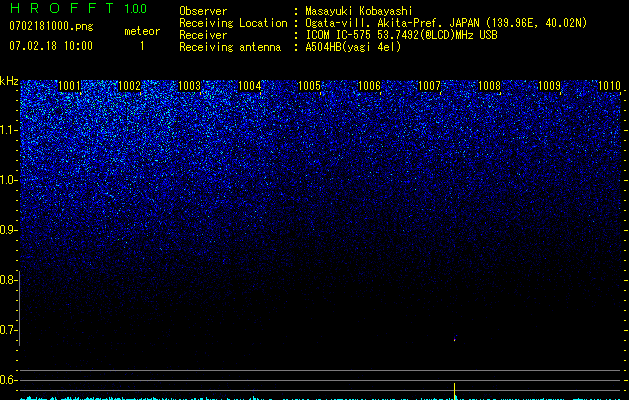This screenshot has height=400, width=629.
Task: Click the antenna A504HB(yagi 4el) text
Action: point(353,47)
